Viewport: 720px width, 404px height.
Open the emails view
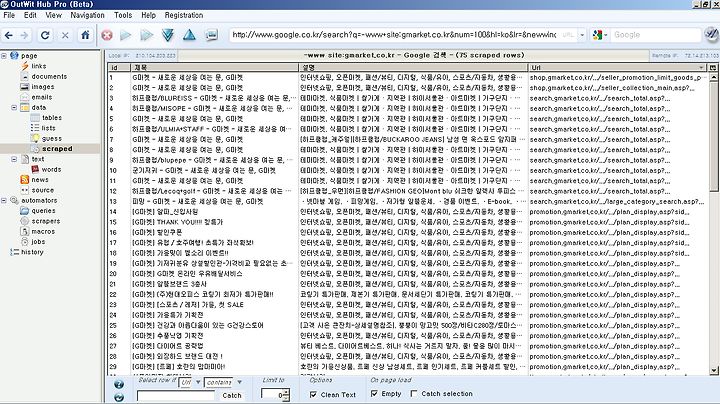click(x=41, y=97)
